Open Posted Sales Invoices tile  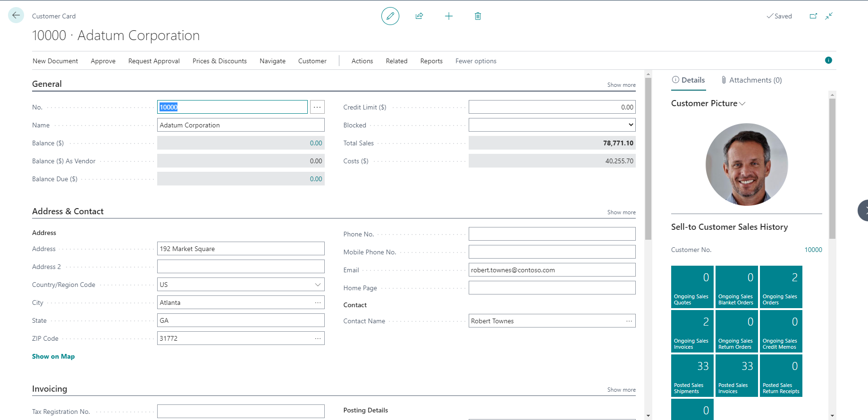736,376
